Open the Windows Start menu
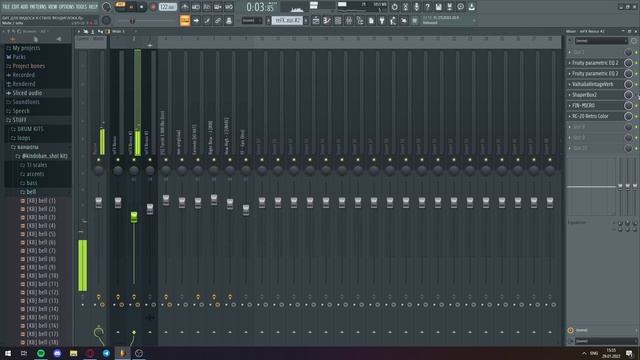The height and width of the screenshot is (360, 640). tap(7, 353)
